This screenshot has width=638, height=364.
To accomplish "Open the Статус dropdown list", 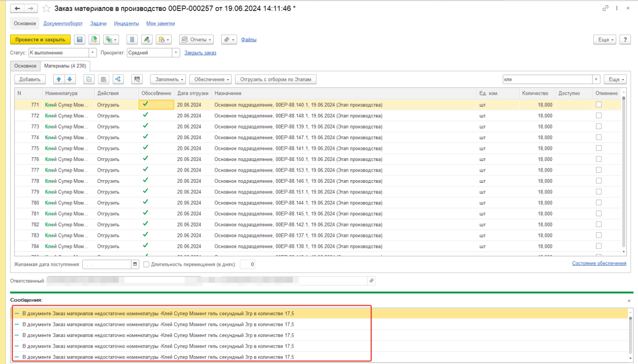I will pos(93,53).
